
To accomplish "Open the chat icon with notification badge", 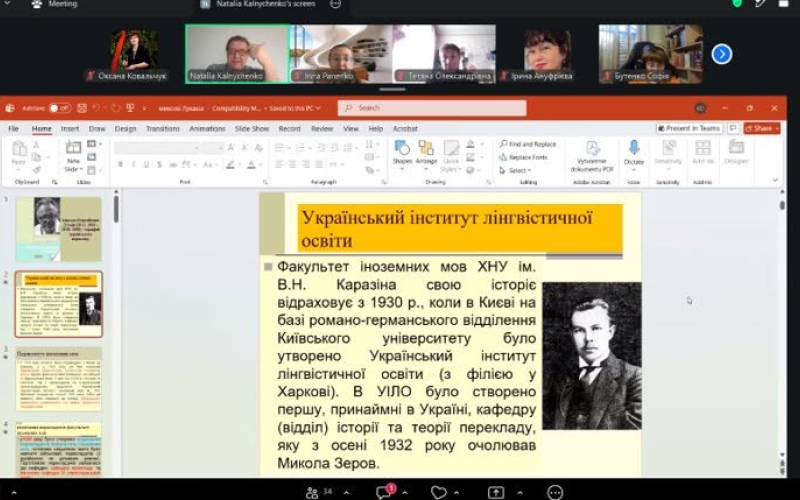I will pos(384,491).
